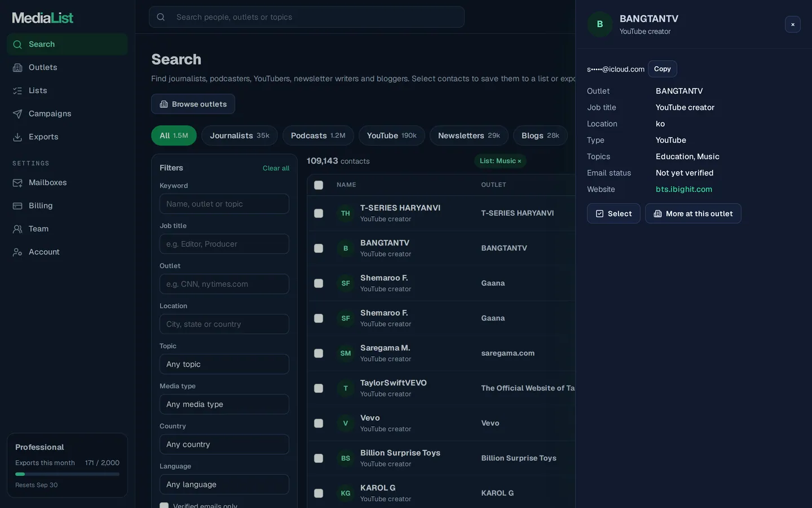Click the TaylorSwiftVEVO avatar badge
812x508 pixels.
(346, 388)
